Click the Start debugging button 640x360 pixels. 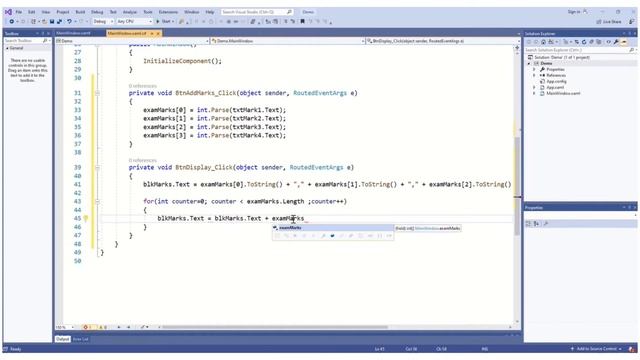165,21
